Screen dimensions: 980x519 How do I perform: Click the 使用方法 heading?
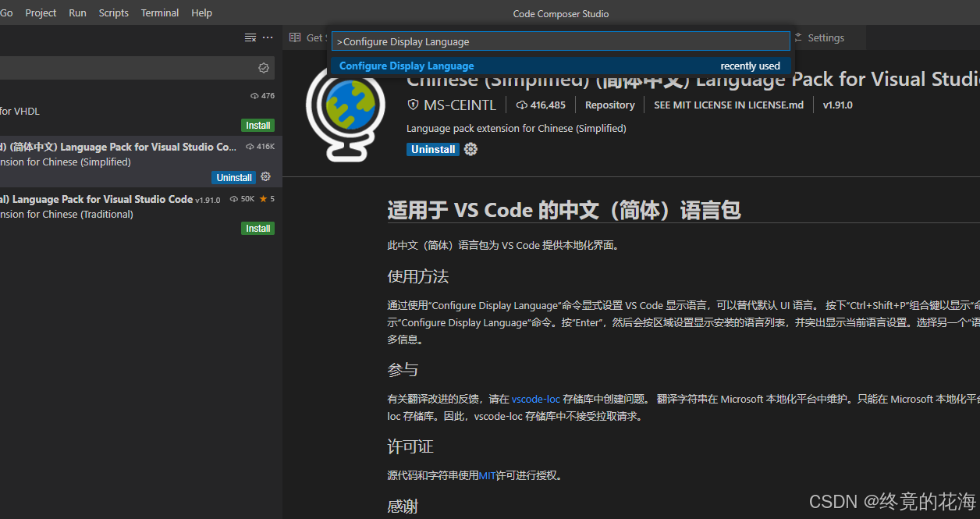click(x=418, y=277)
